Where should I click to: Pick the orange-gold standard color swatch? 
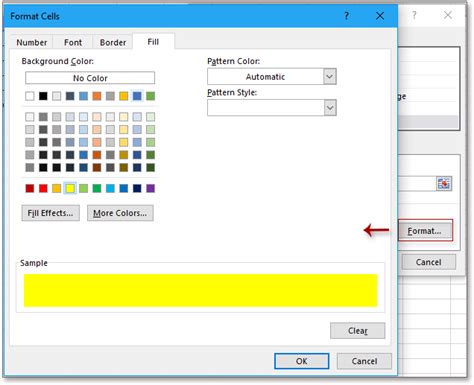point(56,188)
